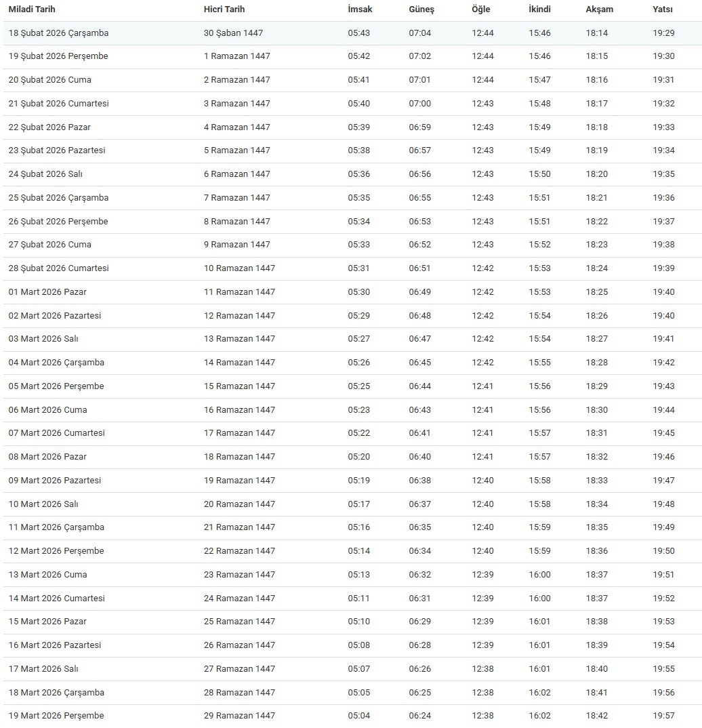The image size is (702, 728).
Task: Click the 27 Ramazan 1447 cell
Action: (x=239, y=669)
